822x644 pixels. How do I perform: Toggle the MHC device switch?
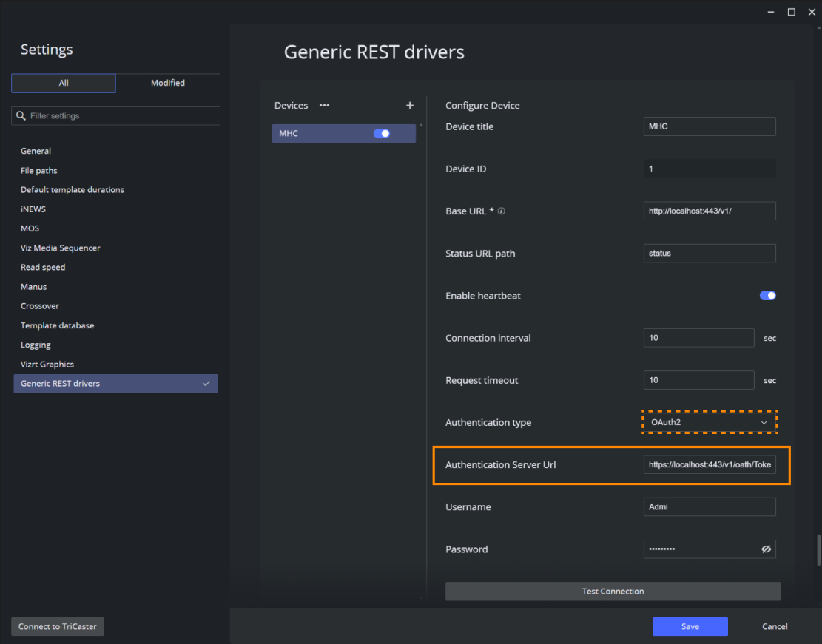382,134
